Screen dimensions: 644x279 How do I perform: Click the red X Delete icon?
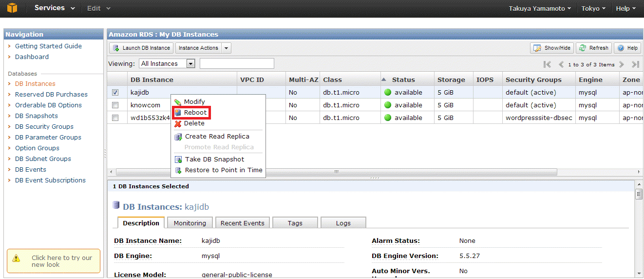click(178, 123)
